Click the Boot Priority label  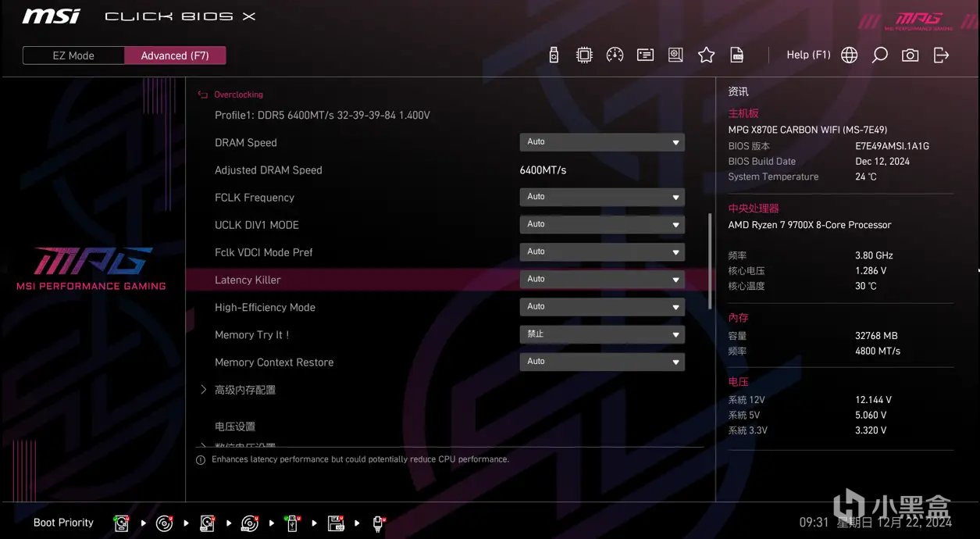pyautogui.click(x=63, y=523)
